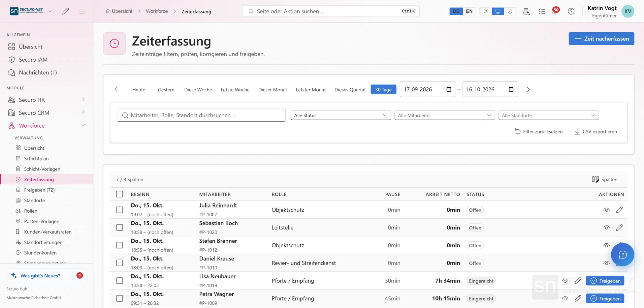Viewport: 644px width, 308px height.
Task: Click Filter zurücksetzen
Action: click(538, 131)
